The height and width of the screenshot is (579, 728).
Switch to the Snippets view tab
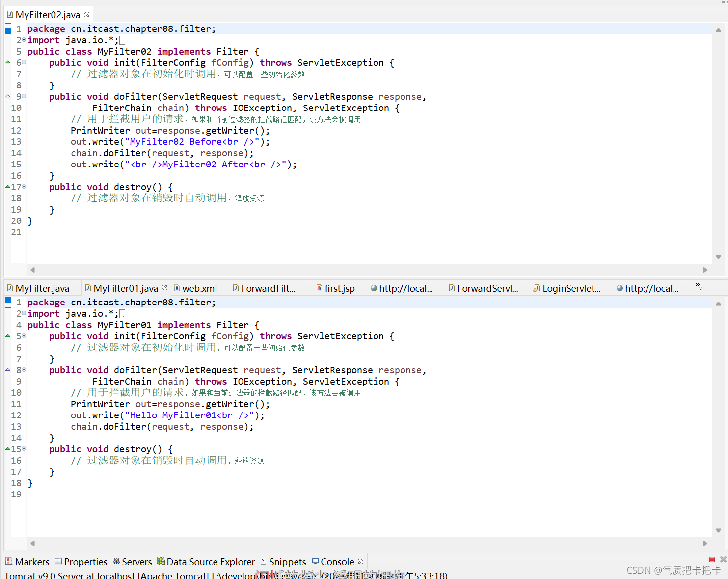(283, 562)
